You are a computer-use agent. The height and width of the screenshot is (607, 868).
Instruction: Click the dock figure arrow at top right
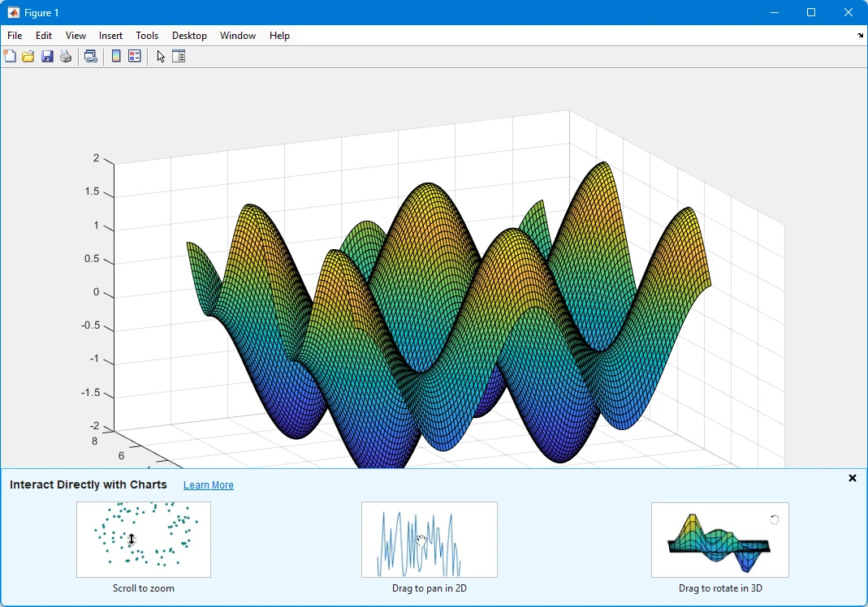pos(861,36)
